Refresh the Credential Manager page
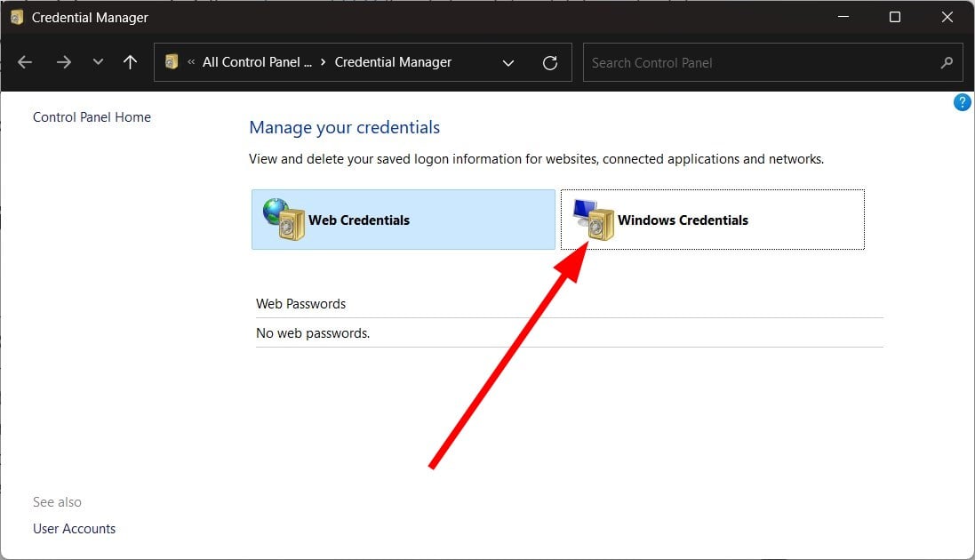 tap(550, 62)
